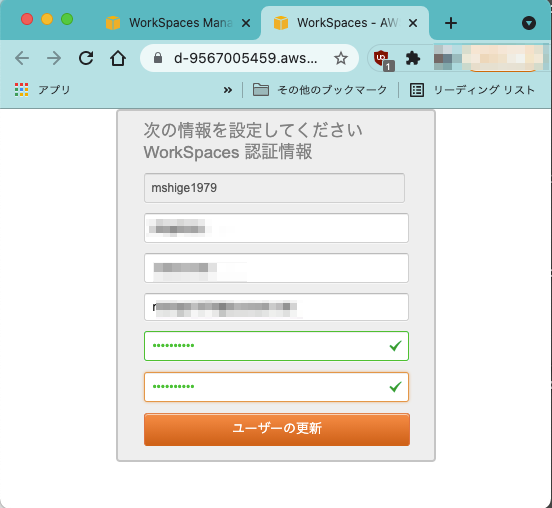The width and height of the screenshot is (552, 508).
Task: Click the green fullscreen window button
Action: coord(67,19)
